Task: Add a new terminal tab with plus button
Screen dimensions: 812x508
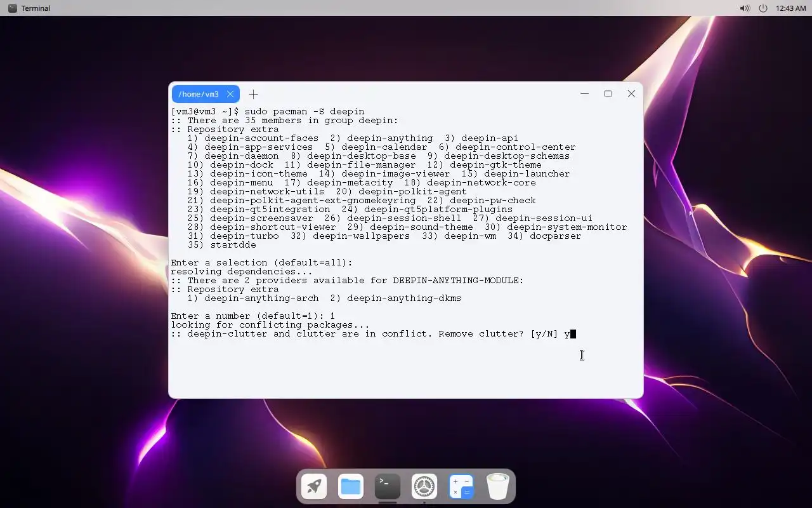Action: coord(253,94)
